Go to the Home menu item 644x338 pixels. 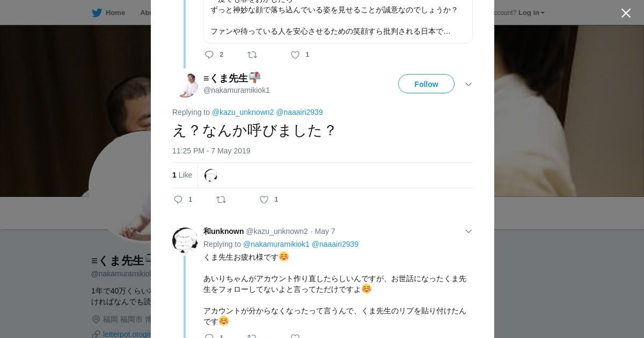click(115, 13)
